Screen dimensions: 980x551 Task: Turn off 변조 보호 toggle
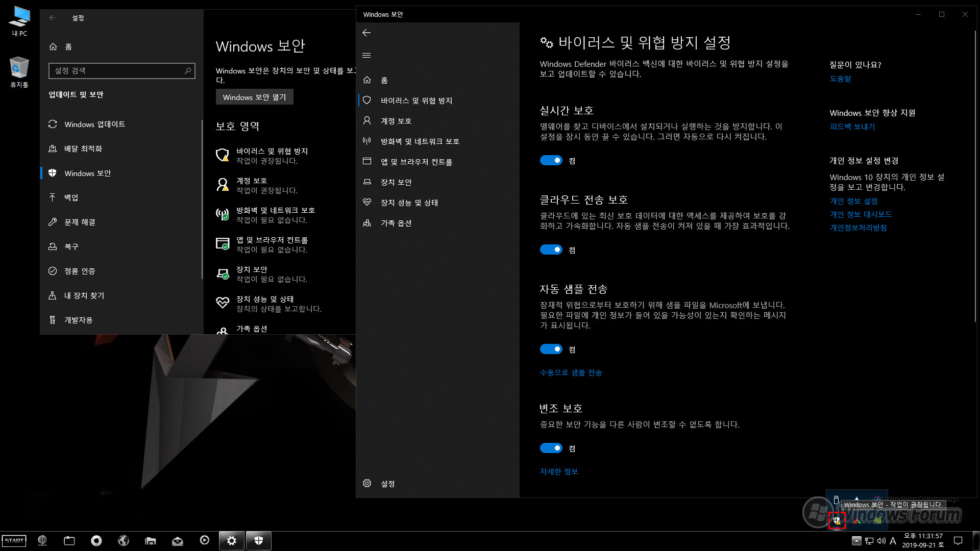551,448
